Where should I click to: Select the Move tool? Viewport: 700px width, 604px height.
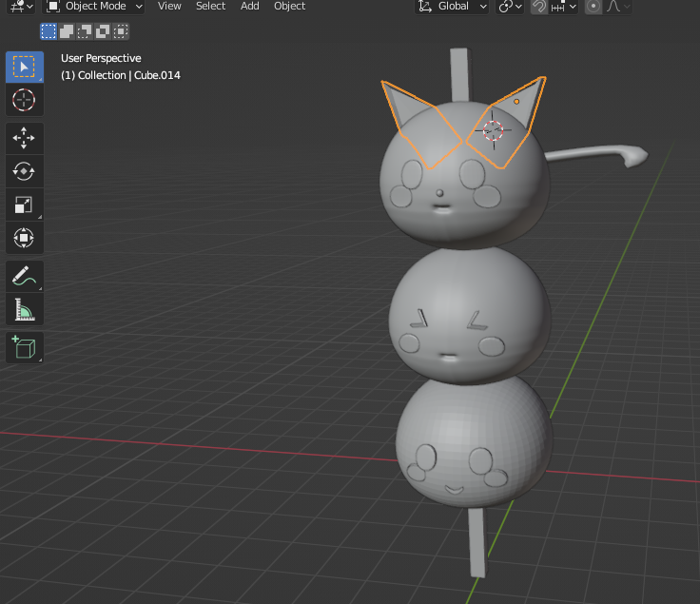point(24,138)
